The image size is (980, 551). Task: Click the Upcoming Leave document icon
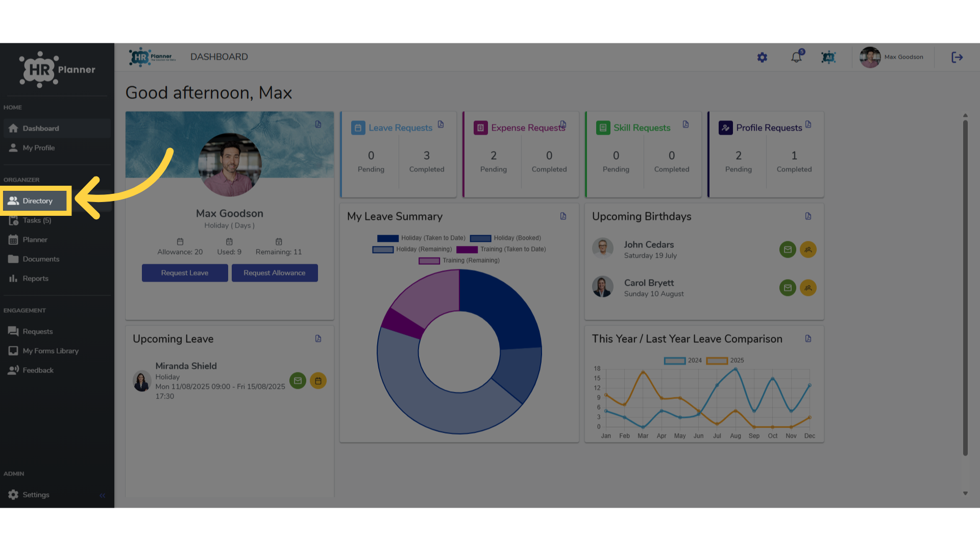(x=318, y=339)
